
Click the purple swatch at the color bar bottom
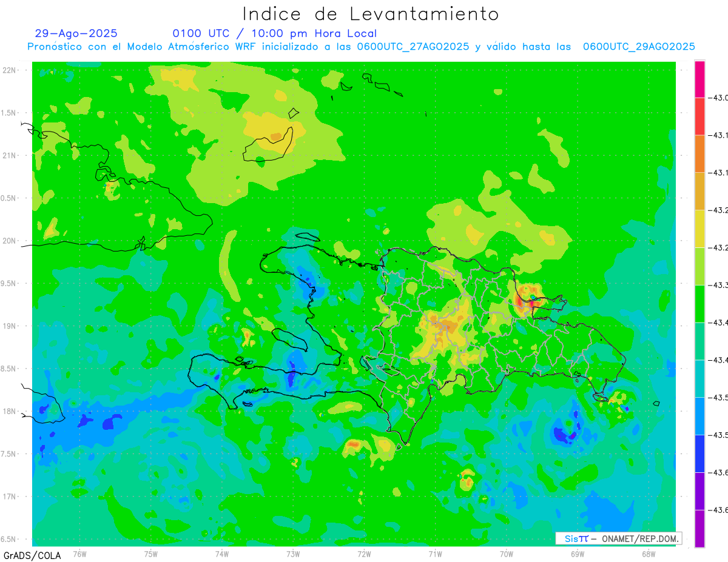(x=699, y=528)
